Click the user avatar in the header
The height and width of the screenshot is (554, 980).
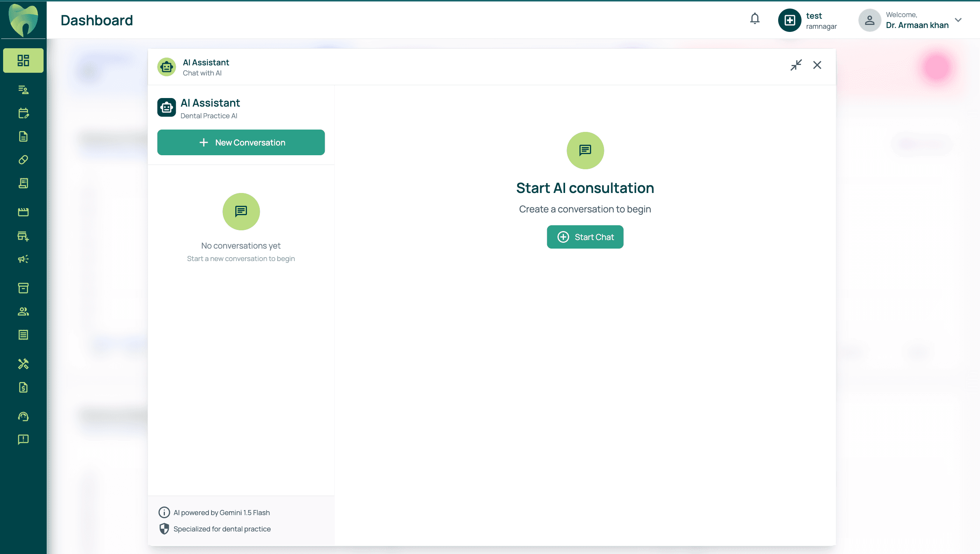tap(870, 20)
